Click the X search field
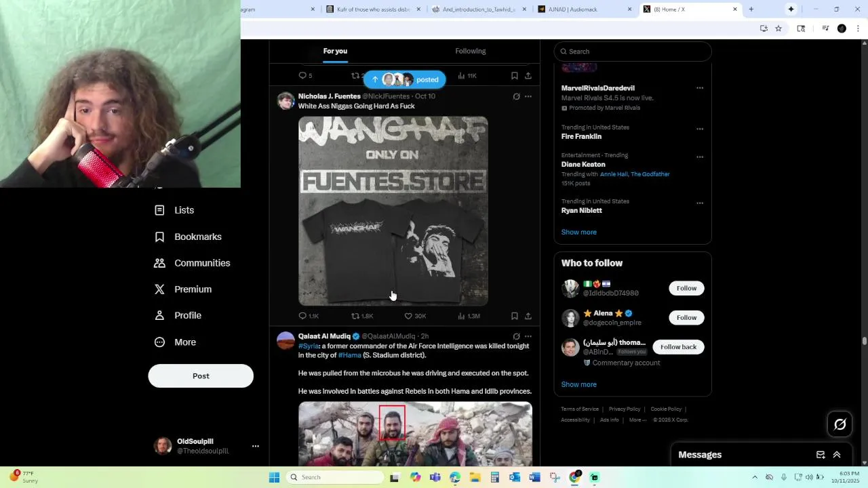This screenshot has height=488, width=868. point(633,52)
